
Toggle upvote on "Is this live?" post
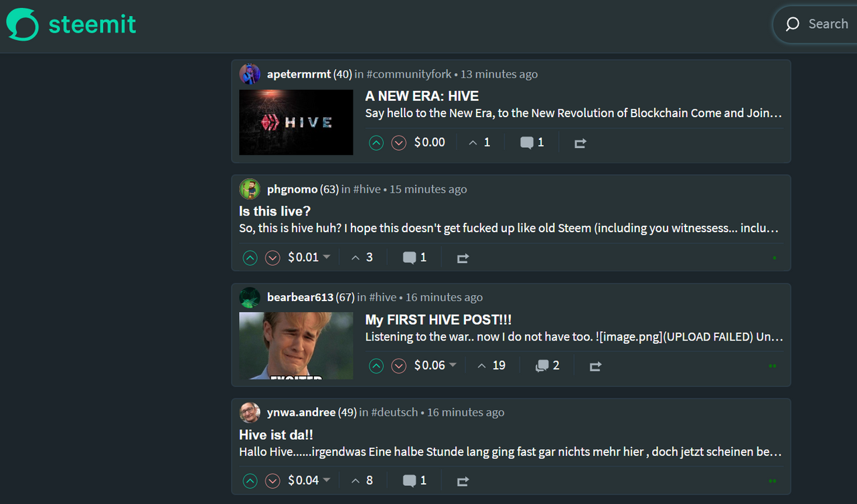[x=250, y=258]
